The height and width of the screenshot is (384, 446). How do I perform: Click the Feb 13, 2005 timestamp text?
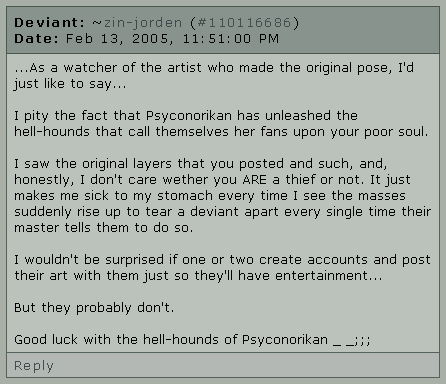pos(172,39)
